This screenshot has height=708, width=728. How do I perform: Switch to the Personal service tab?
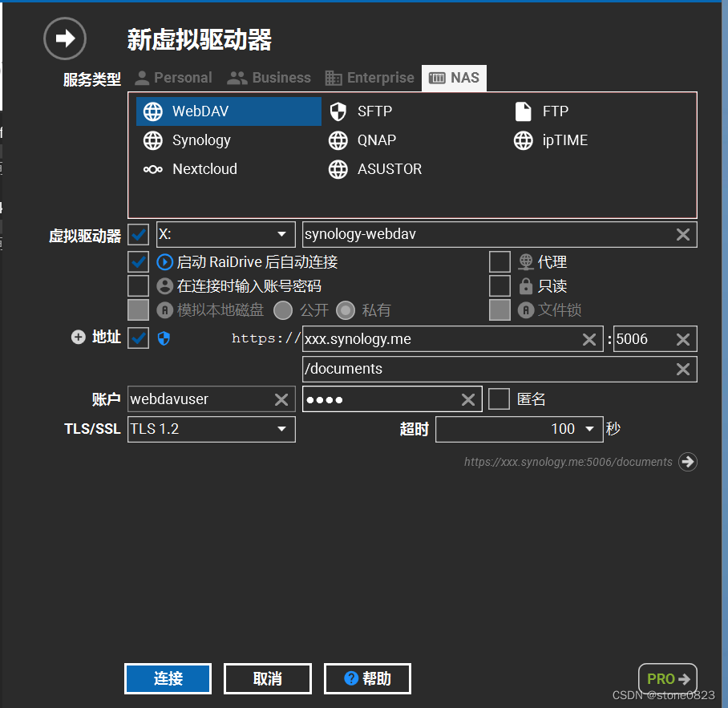[174, 78]
